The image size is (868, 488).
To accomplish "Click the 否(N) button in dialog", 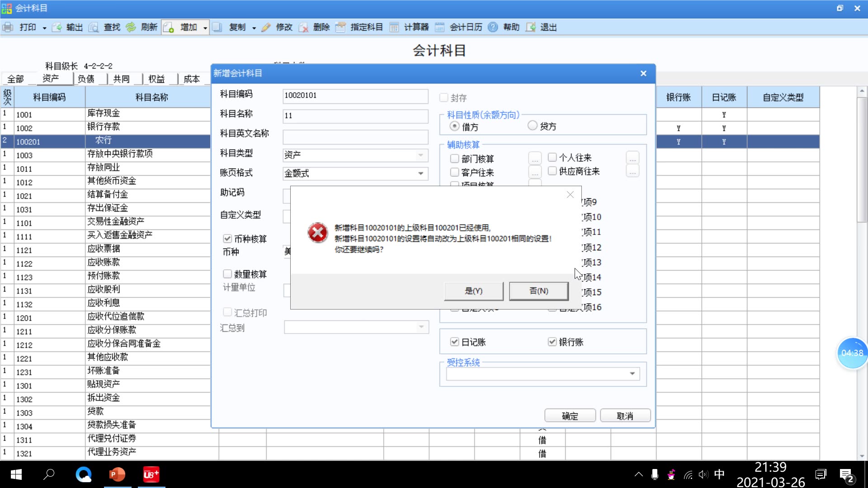I will point(538,291).
